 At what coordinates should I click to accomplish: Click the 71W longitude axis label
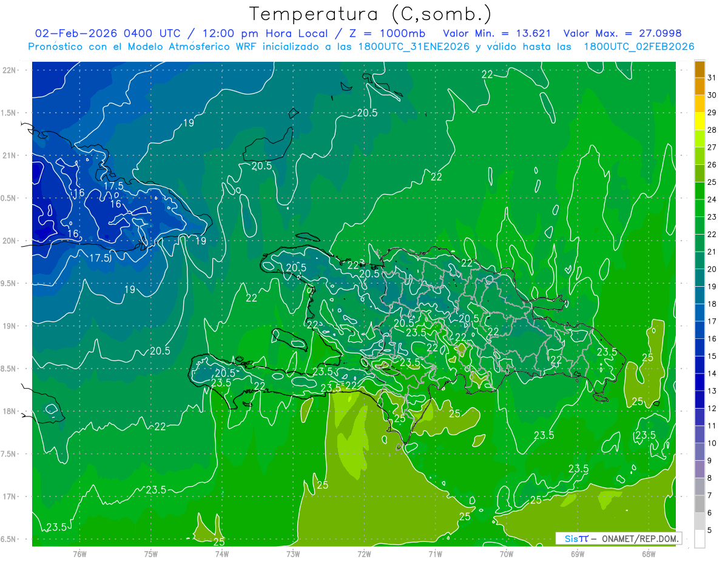tap(435, 554)
